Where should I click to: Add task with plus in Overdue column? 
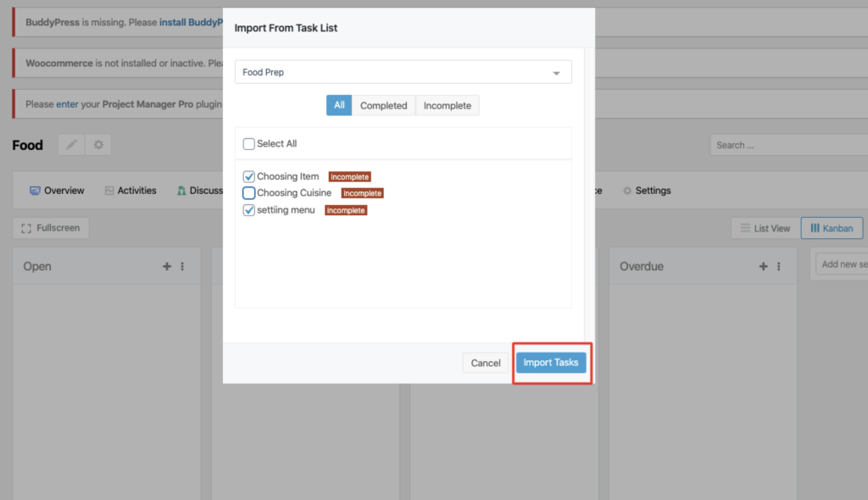click(x=764, y=266)
